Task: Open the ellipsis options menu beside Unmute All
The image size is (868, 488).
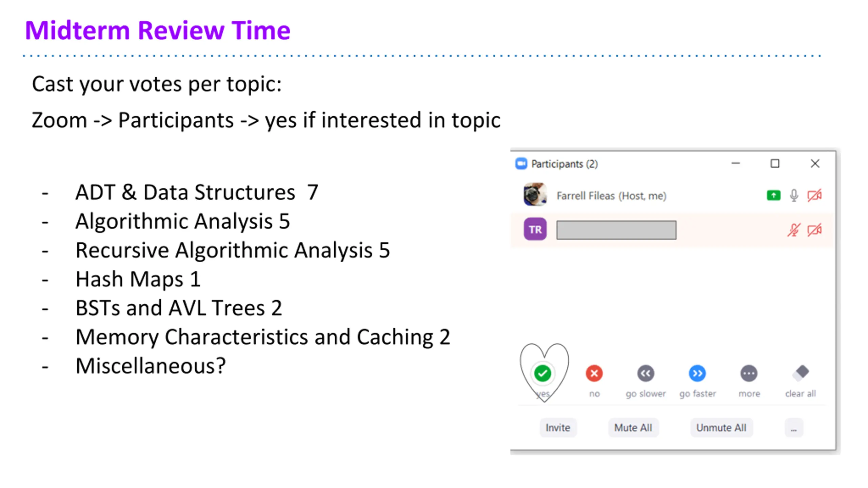Action: [794, 428]
